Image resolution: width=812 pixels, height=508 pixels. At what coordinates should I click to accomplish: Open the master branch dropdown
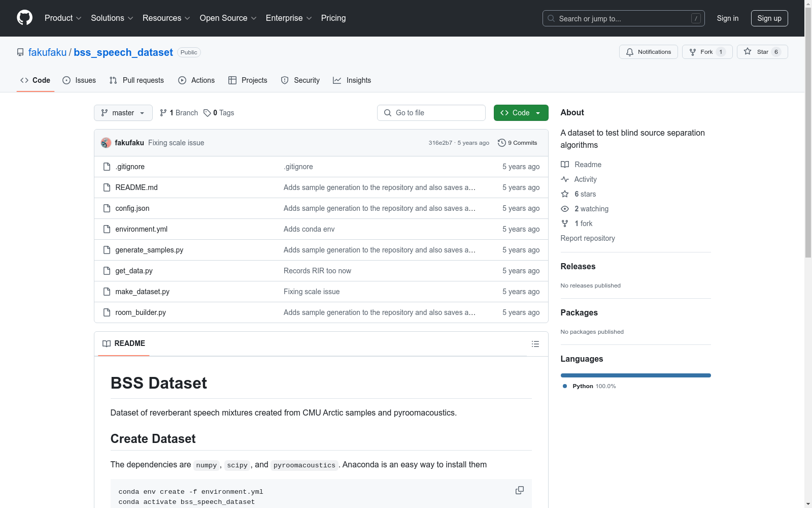point(123,113)
